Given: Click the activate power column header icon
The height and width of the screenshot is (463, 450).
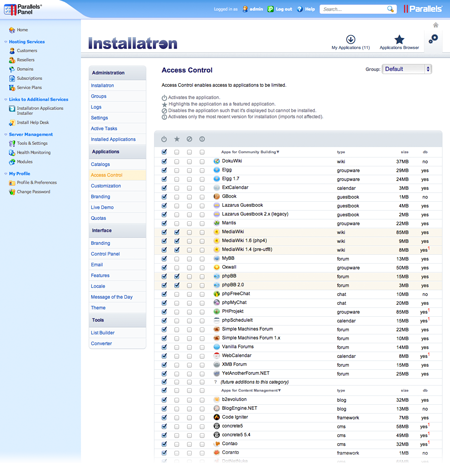Looking at the screenshot, I should [164, 139].
